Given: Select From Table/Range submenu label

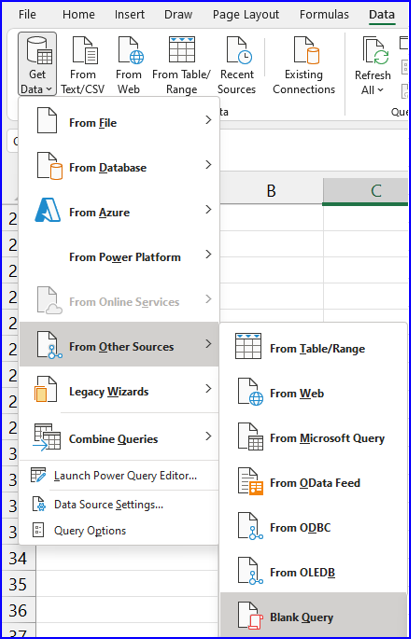Looking at the screenshot, I should point(317,349).
